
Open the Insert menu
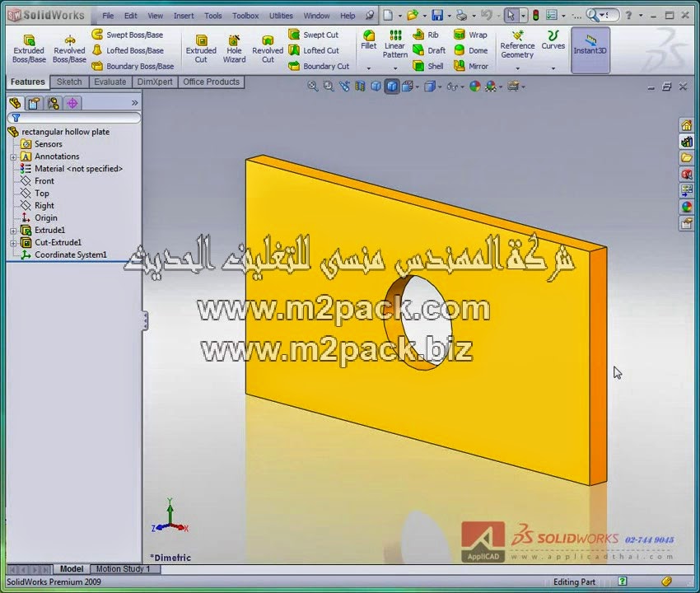184,16
